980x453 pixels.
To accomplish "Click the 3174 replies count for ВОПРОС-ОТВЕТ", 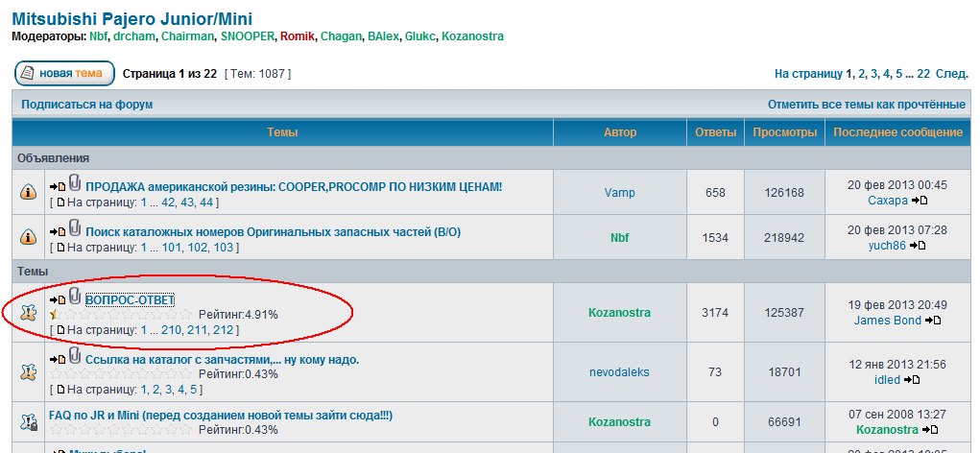I will (x=715, y=313).
